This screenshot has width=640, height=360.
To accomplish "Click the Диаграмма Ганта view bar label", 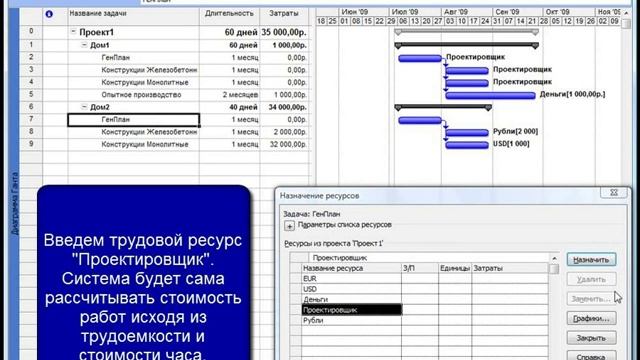I will pos(15,203).
